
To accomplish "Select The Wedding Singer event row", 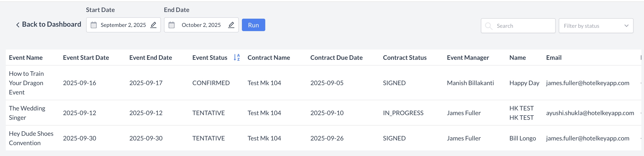I will tap(27, 113).
